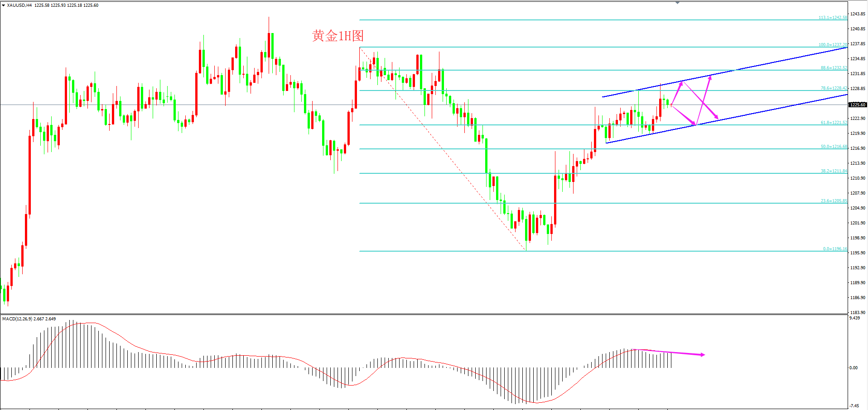Click the Fibonacci label 38.2=1211.84
Viewport: 868px width, 410px height.
click(834, 171)
